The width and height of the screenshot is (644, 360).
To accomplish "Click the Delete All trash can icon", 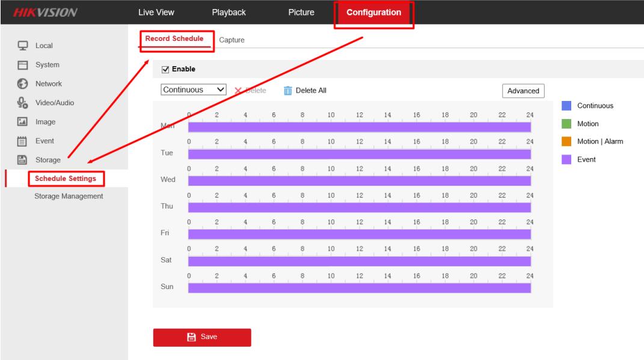I will (287, 90).
